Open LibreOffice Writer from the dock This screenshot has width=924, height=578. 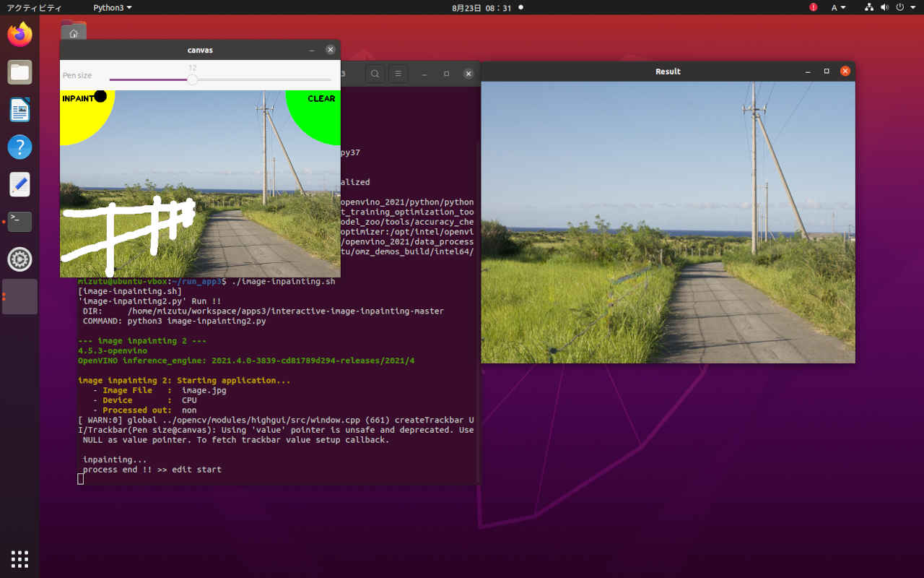click(19, 110)
